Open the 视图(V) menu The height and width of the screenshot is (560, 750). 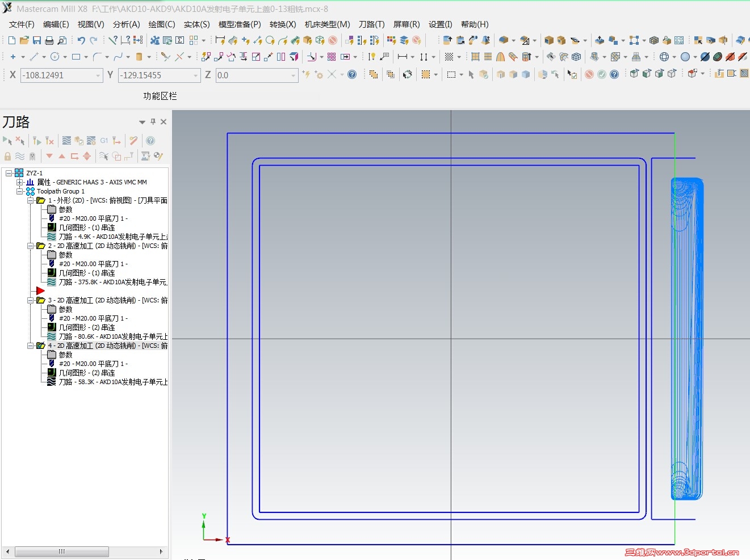click(91, 24)
